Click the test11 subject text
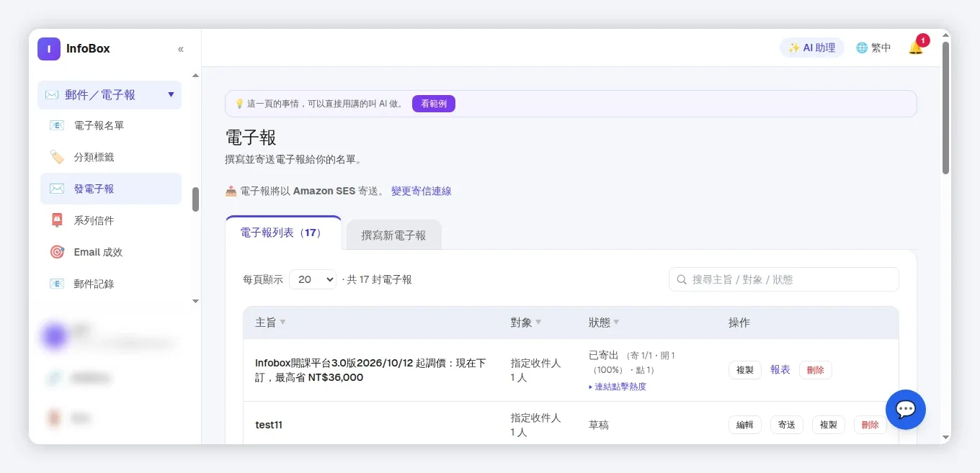Viewport: 980px width, 473px height. click(269, 425)
